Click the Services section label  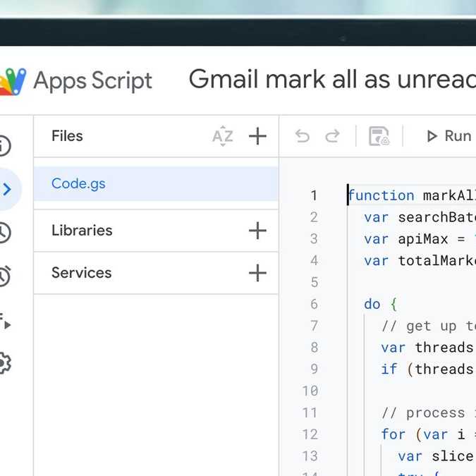pos(81,273)
